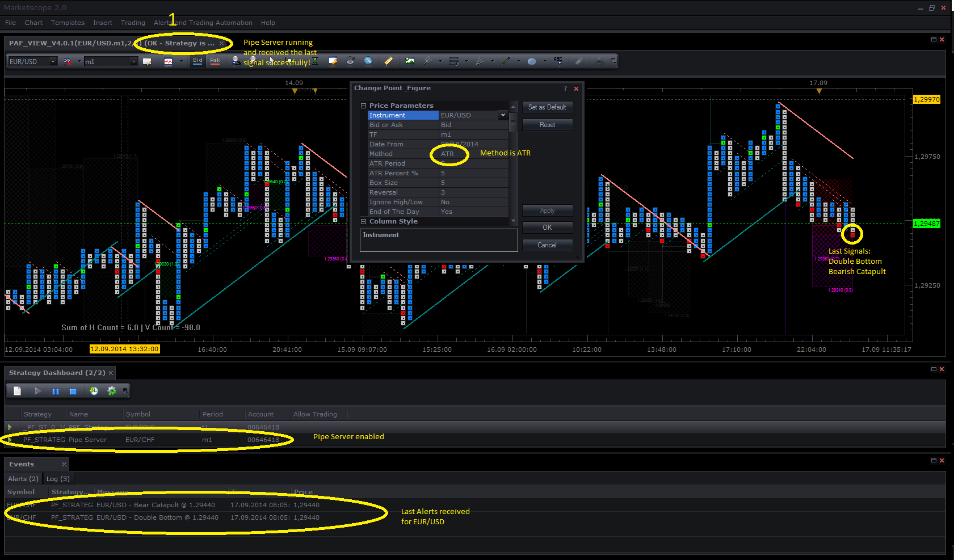
Task: Click the add indicator picture icon
Action: tap(410, 61)
